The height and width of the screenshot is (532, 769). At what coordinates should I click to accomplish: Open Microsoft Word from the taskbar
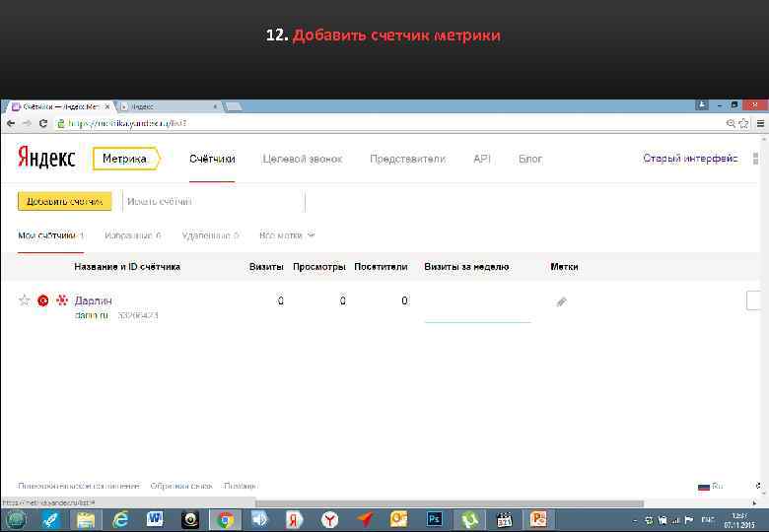click(x=155, y=519)
